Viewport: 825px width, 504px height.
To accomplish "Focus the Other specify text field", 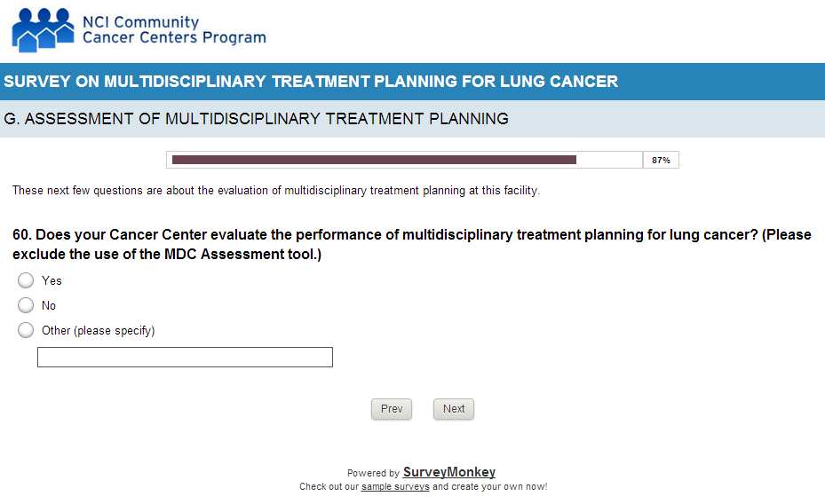I will [185, 357].
